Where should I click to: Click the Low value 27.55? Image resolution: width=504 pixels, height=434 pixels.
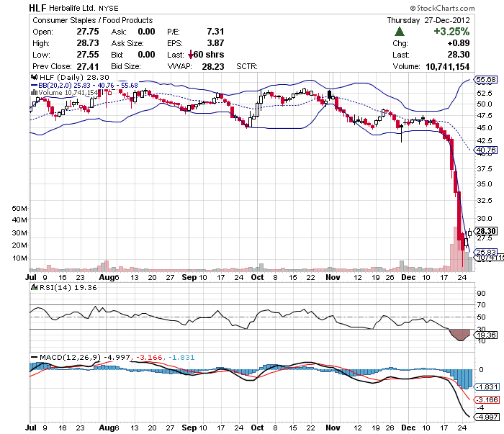88,55
